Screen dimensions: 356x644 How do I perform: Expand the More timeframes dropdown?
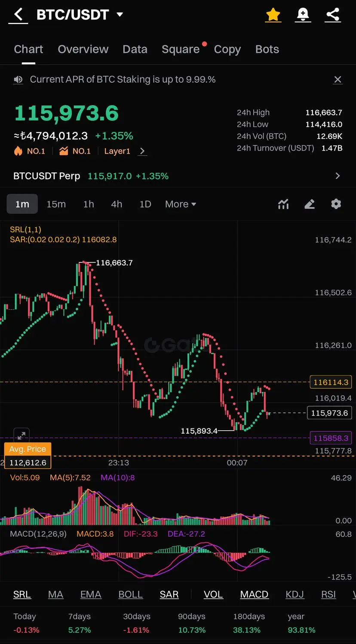pos(181,204)
